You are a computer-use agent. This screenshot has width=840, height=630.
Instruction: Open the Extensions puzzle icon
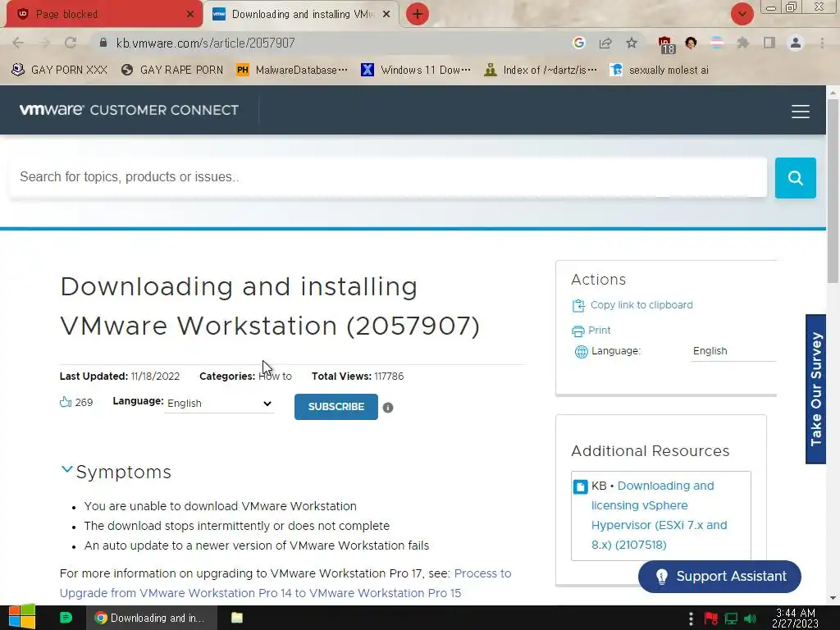coord(743,43)
